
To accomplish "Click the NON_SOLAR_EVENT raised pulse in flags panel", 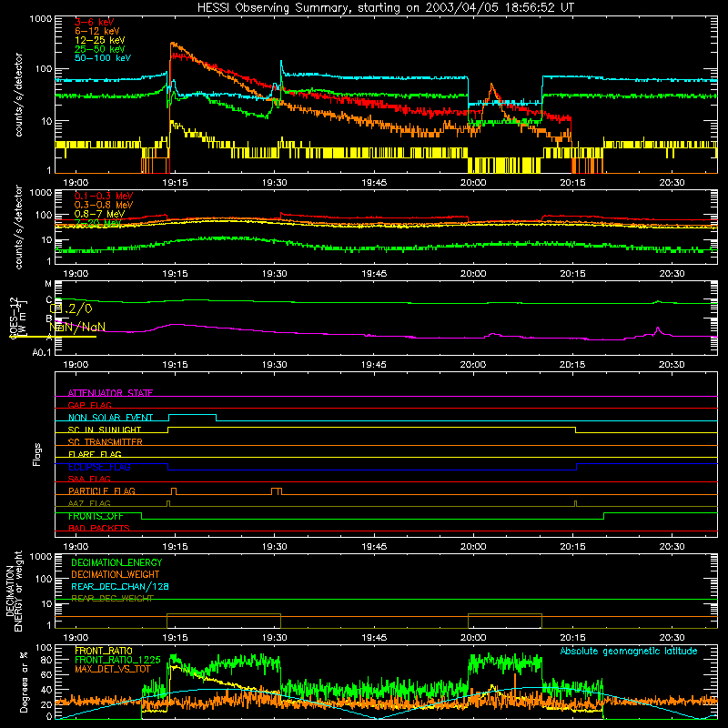I will [x=192, y=416].
